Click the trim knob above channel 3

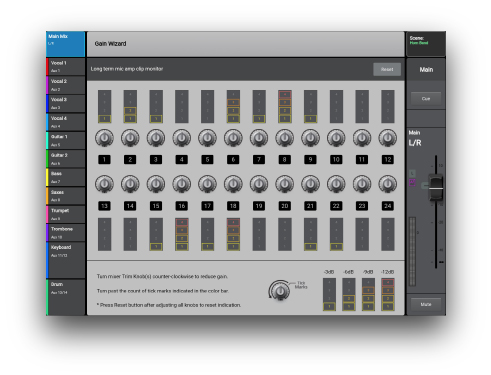pyautogui.click(x=156, y=138)
